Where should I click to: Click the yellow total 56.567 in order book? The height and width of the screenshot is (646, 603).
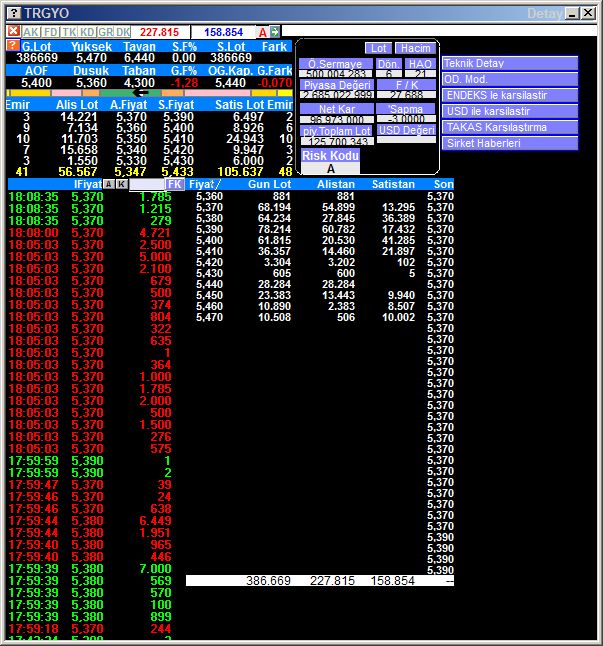point(77,172)
